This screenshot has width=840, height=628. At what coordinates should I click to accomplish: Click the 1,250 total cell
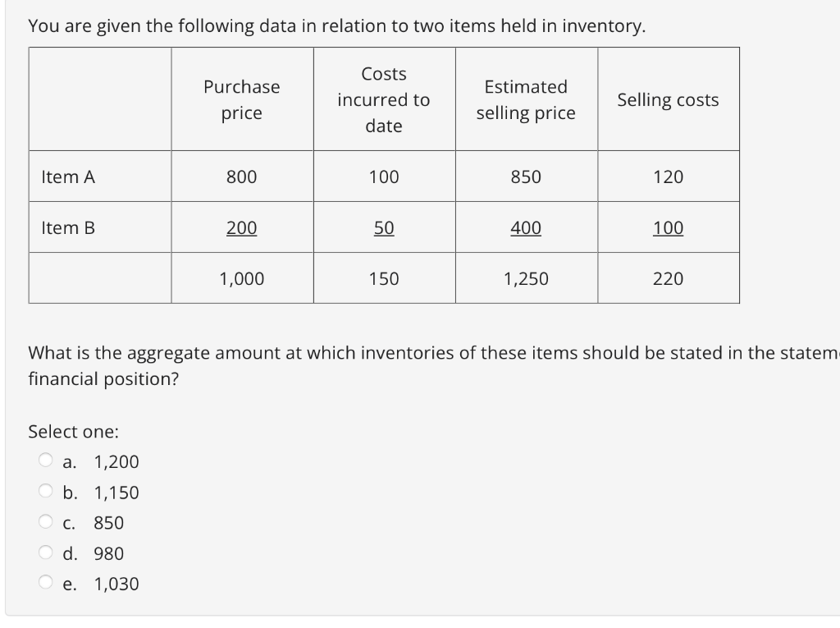(x=526, y=278)
